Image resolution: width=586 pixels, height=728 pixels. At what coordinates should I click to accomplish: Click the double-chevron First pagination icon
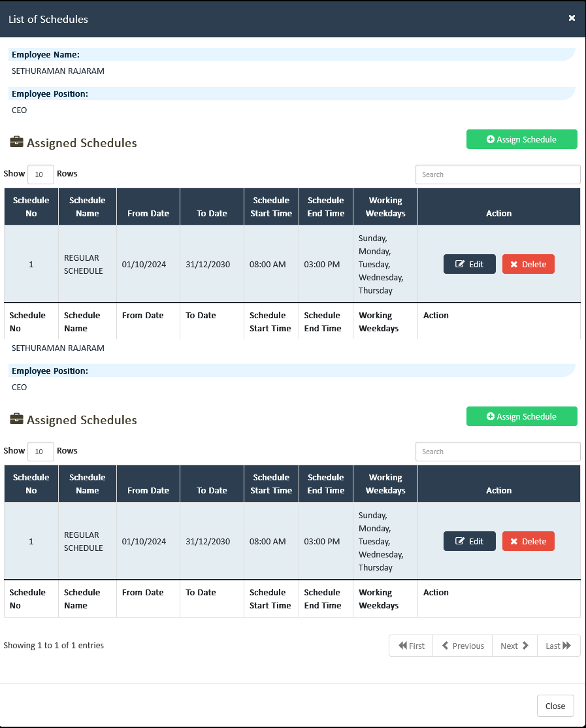click(x=402, y=646)
